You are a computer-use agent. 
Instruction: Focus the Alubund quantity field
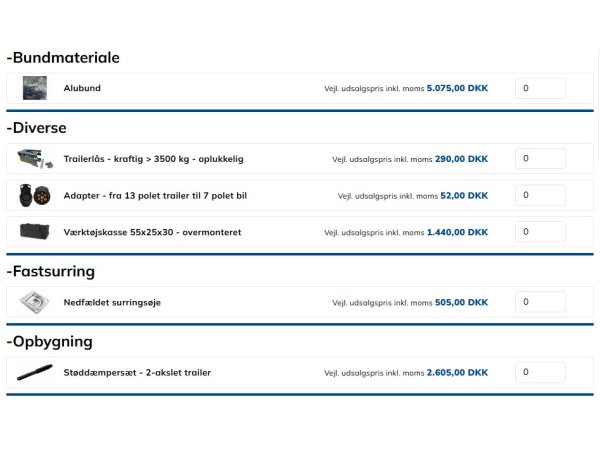click(x=540, y=88)
